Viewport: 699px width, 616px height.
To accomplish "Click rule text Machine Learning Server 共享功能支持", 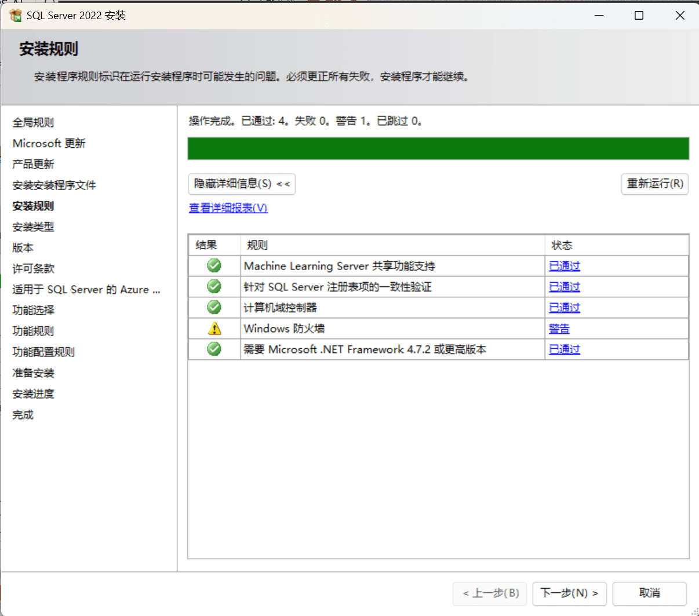I will point(340,266).
